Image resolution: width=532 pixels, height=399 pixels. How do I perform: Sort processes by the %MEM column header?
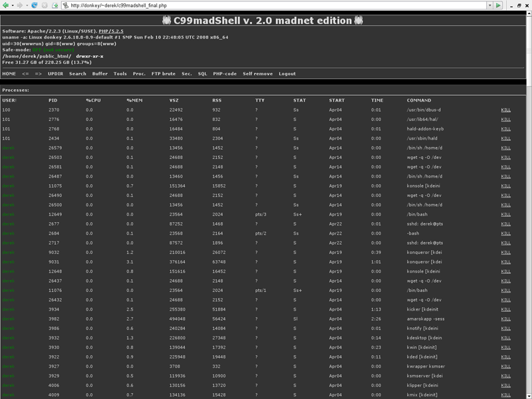[135, 100]
